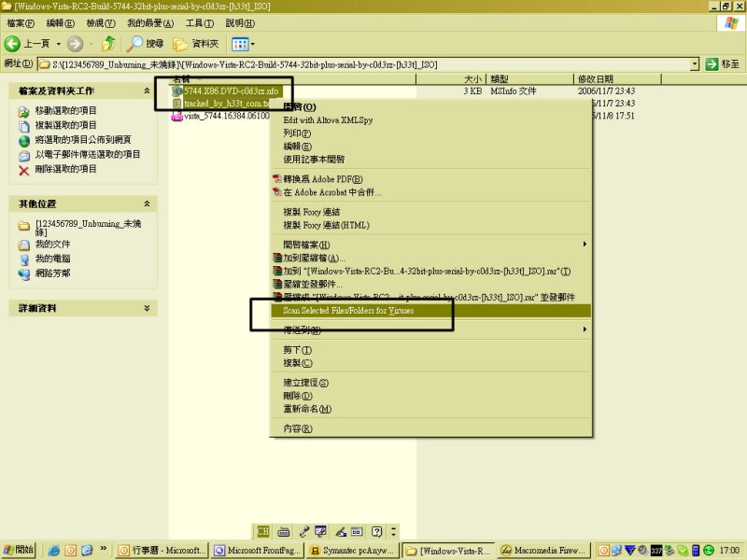Open the 說明(H) menu

point(240,22)
